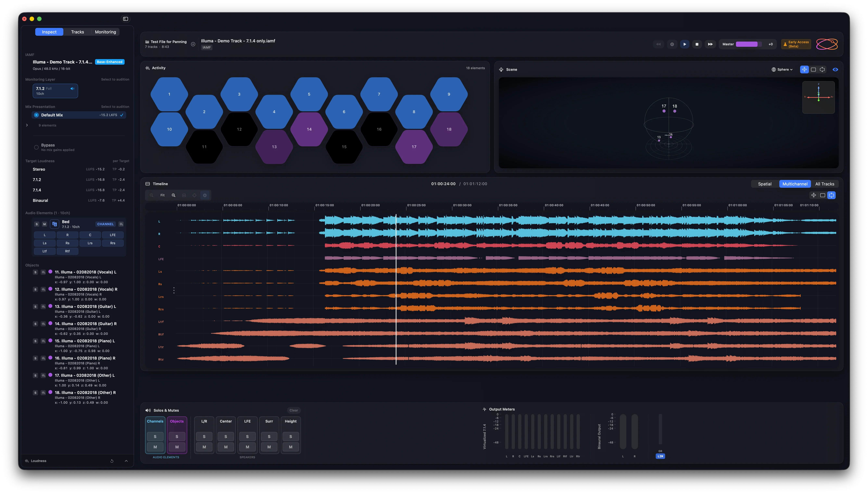Click the purple color dot for 12. Vocals R
868x494 pixels.
(50, 289)
